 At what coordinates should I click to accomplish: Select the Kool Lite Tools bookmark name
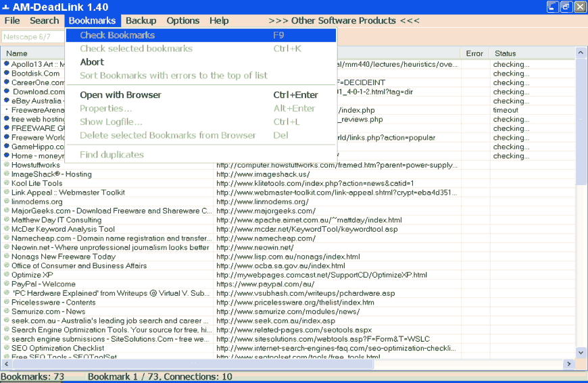(x=36, y=183)
